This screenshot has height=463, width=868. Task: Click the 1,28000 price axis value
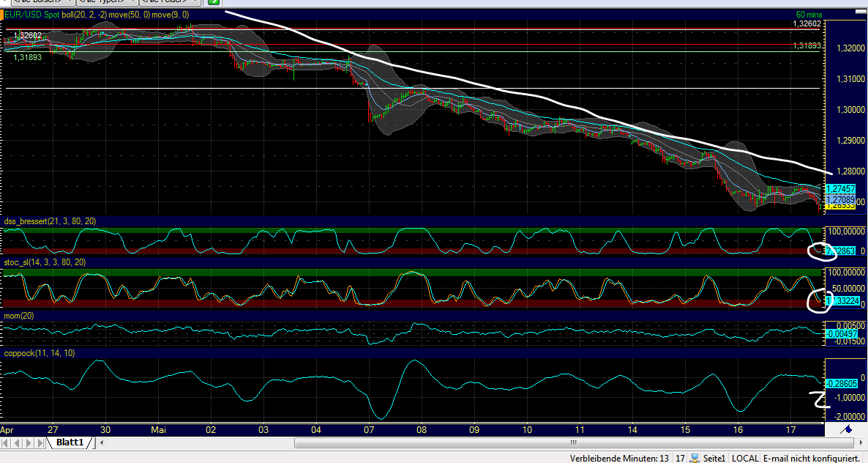851,171
